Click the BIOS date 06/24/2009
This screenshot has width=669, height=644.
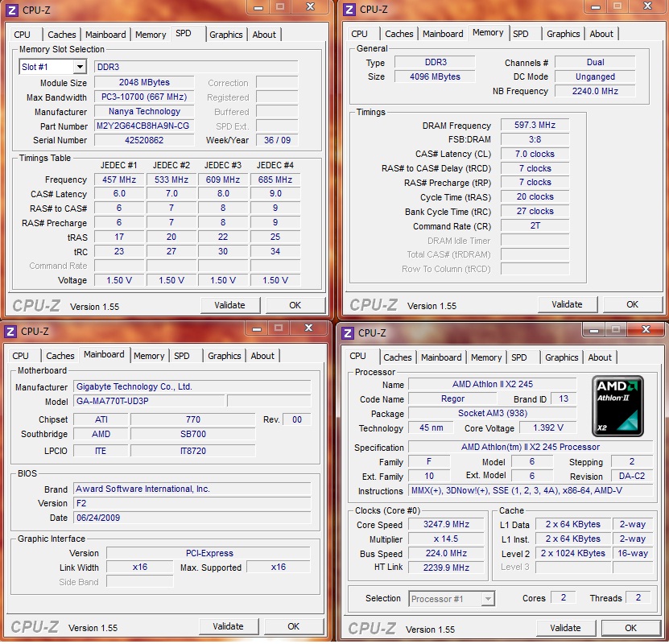click(x=192, y=518)
